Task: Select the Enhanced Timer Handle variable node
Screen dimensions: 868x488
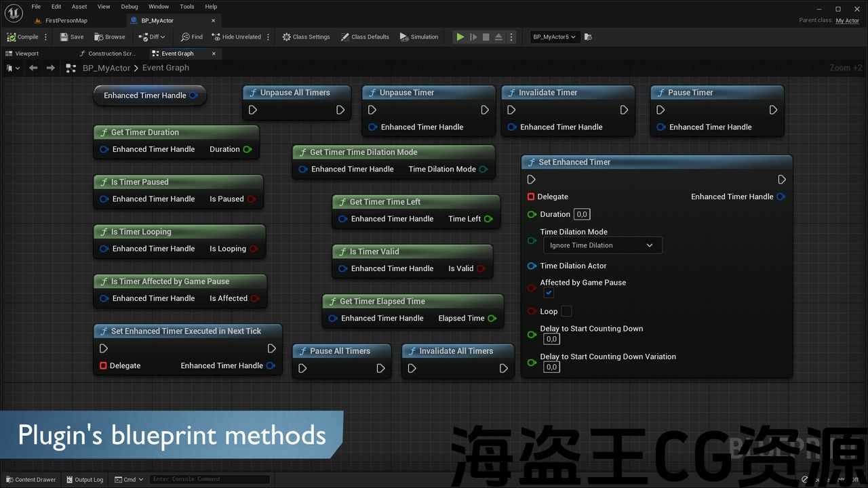Action: [x=150, y=96]
